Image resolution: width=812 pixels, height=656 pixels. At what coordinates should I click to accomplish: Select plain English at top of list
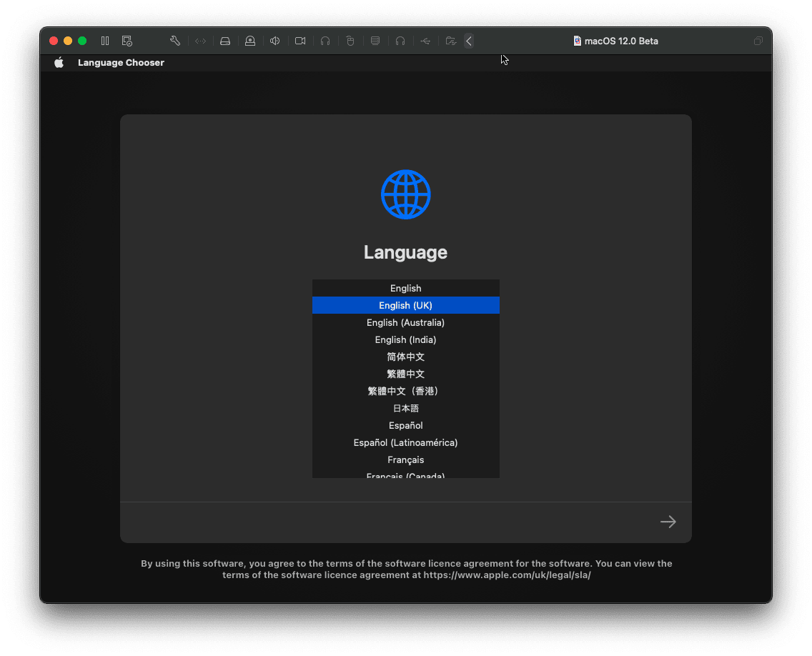[x=406, y=289]
